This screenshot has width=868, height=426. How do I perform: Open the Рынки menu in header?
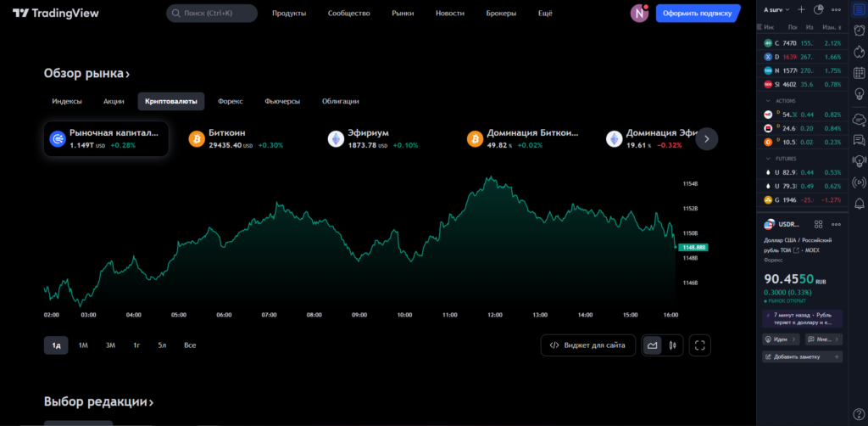[x=403, y=14]
